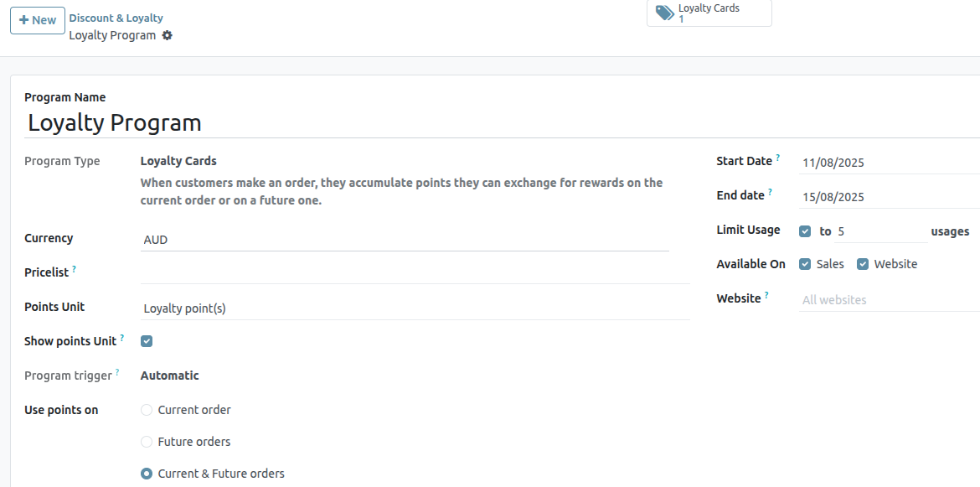The height and width of the screenshot is (487, 980).
Task: Select the Current order radio option
Action: click(147, 410)
